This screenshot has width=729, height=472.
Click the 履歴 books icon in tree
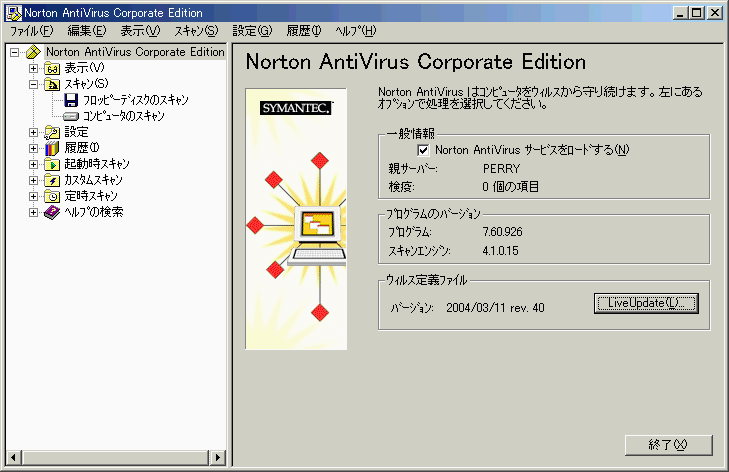(52, 148)
